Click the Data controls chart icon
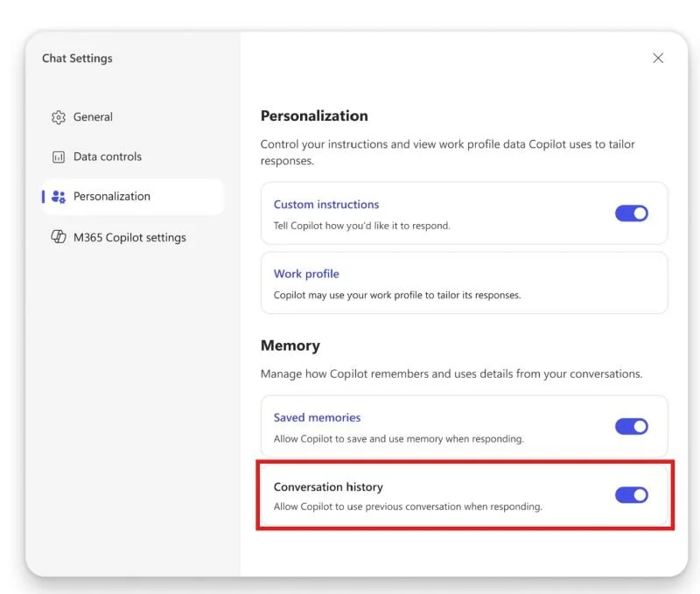700x594 pixels. click(x=59, y=157)
